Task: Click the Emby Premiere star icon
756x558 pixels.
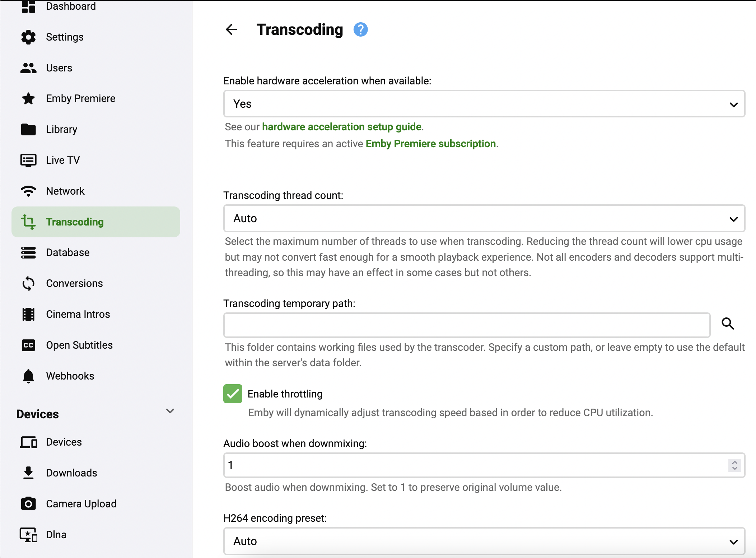Action: (x=28, y=98)
